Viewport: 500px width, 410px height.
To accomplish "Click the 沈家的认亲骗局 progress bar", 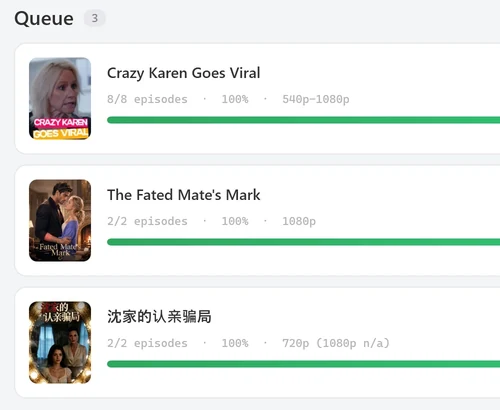I will tap(303, 364).
